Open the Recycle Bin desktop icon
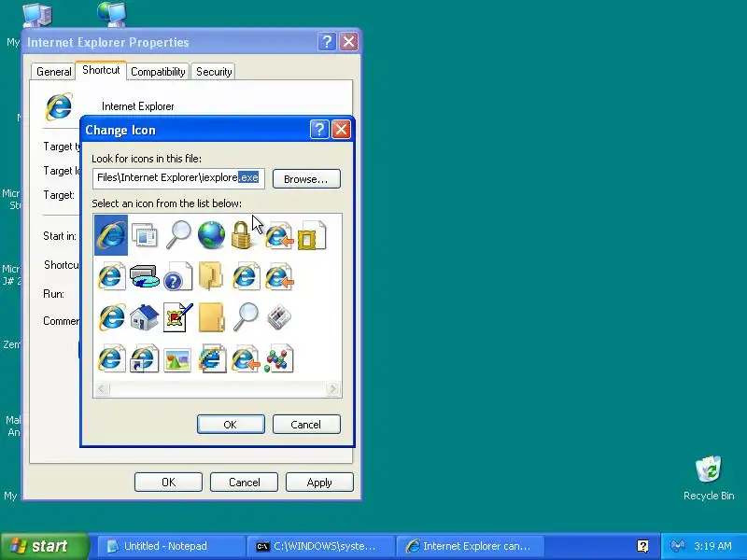The image size is (747, 560). click(709, 478)
